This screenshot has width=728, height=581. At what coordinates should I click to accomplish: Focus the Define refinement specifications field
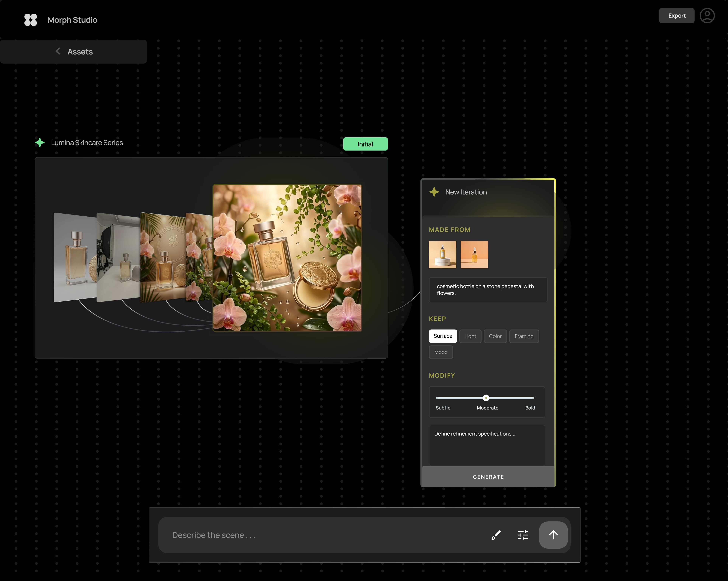[487, 445]
